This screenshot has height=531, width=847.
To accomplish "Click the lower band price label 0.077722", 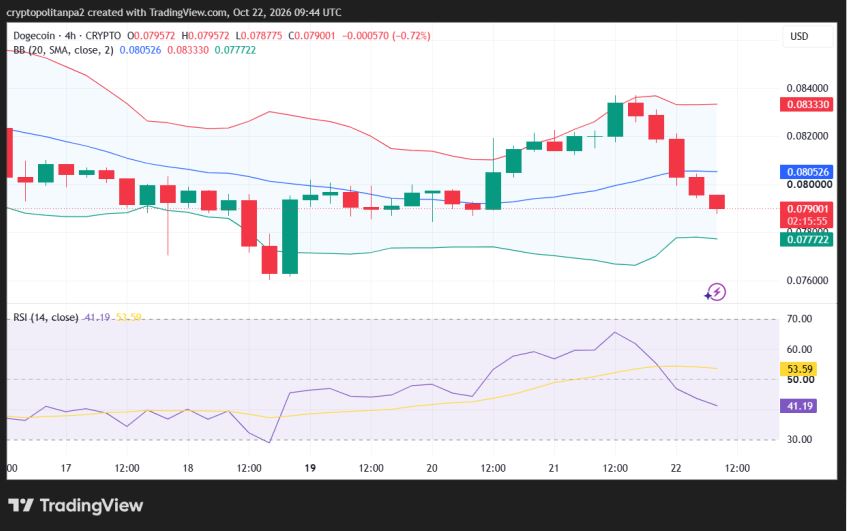I will [x=806, y=239].
